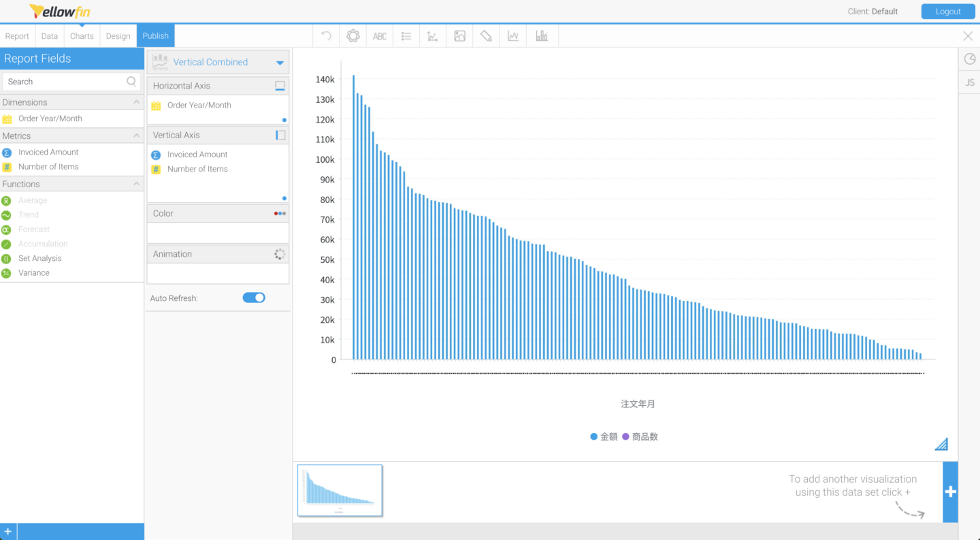Click the list icon in the chart toolbar
The image size is (980, 540).
tap(406, 35)
